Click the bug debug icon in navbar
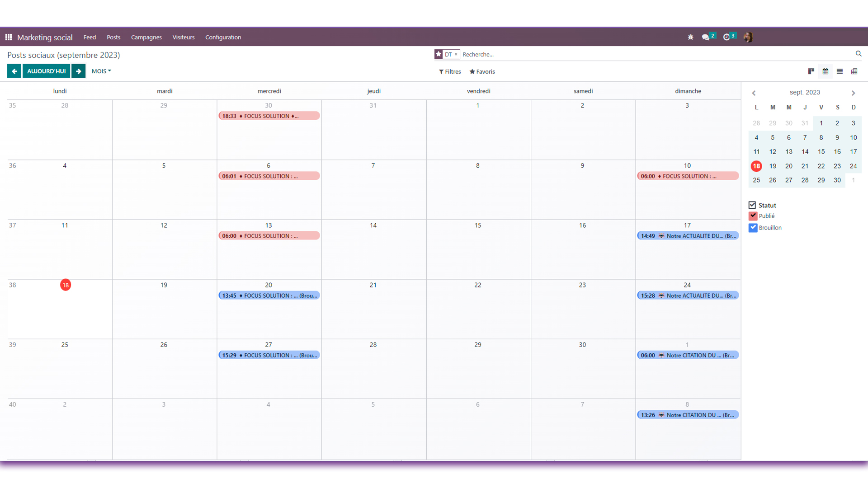868x488 pixels. click(x=690, y=37)
